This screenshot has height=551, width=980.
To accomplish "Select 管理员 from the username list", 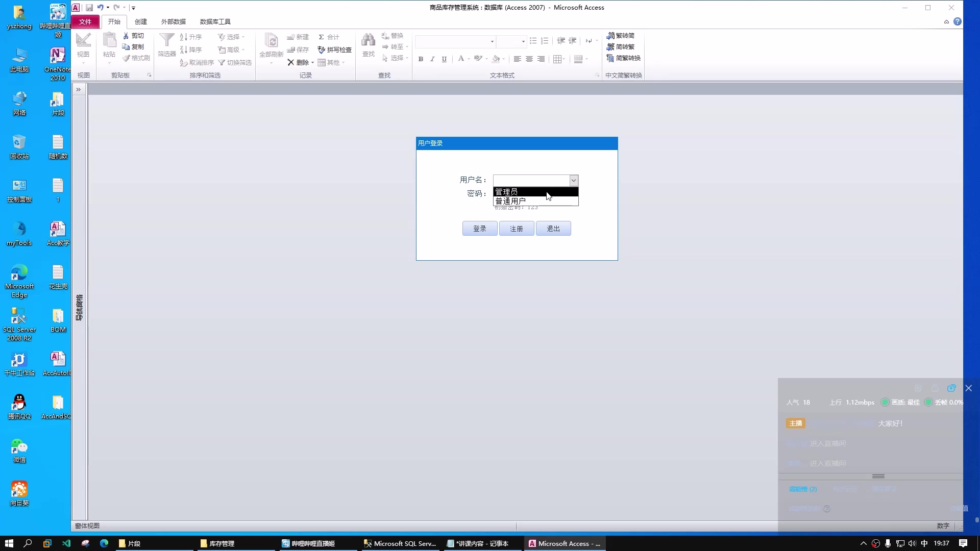I will [x=535, y=192].
